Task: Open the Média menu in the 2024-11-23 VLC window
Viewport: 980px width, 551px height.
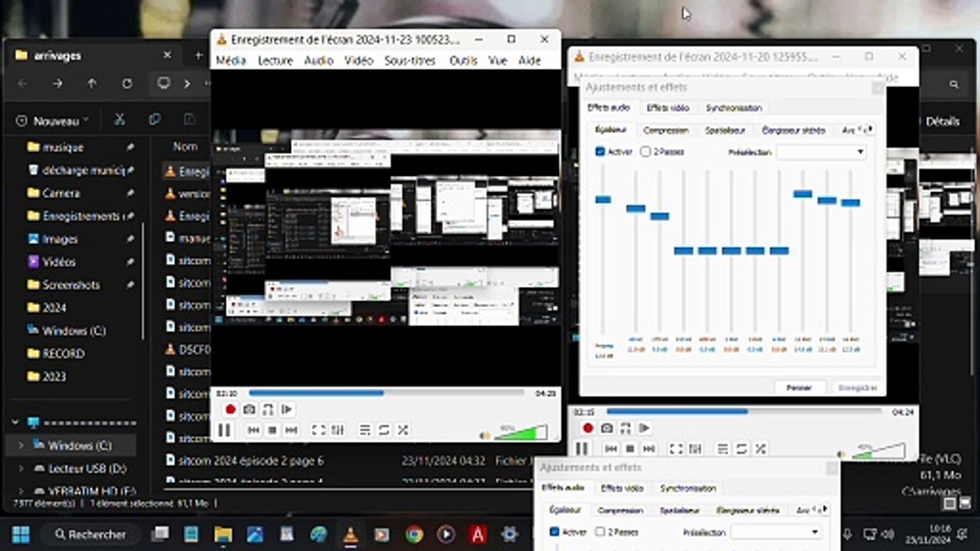Action: pos(230,60)
